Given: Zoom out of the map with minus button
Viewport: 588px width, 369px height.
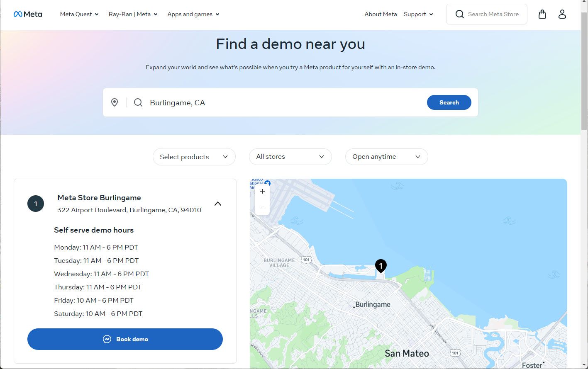Looking at the screenshot, I should coord(262,207).
